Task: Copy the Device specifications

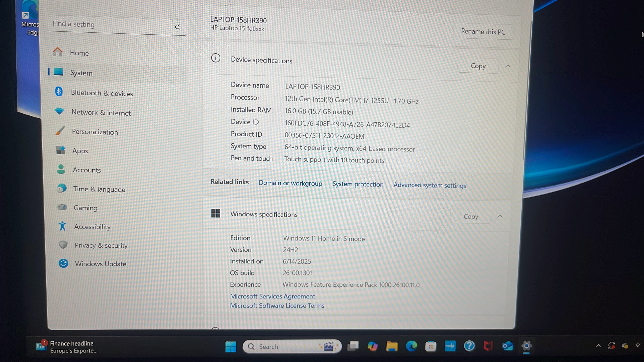Action: tap(478, 66)
